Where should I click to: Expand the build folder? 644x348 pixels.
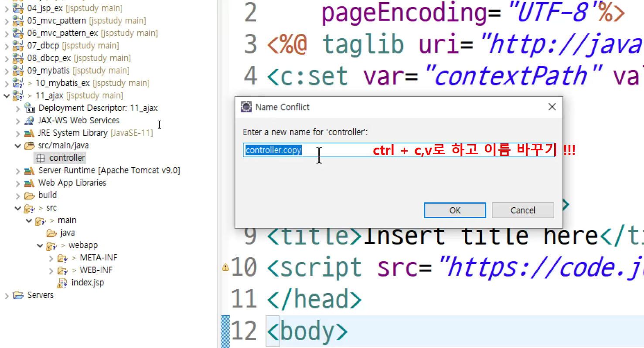click(18, 195)
